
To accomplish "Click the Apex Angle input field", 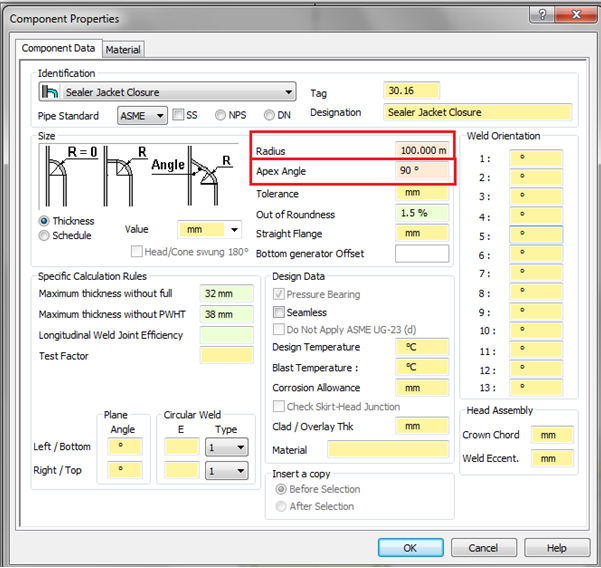I will click(x=421, y=170).
